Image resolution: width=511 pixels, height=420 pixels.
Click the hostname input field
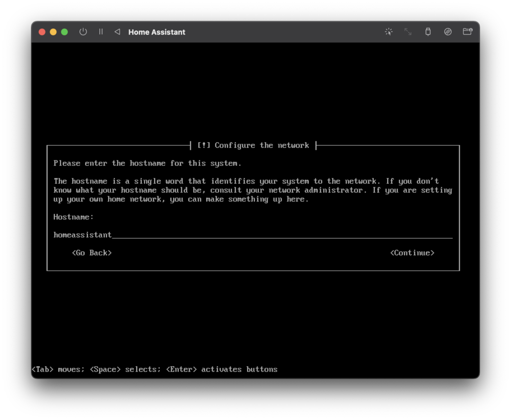point(253,235)
